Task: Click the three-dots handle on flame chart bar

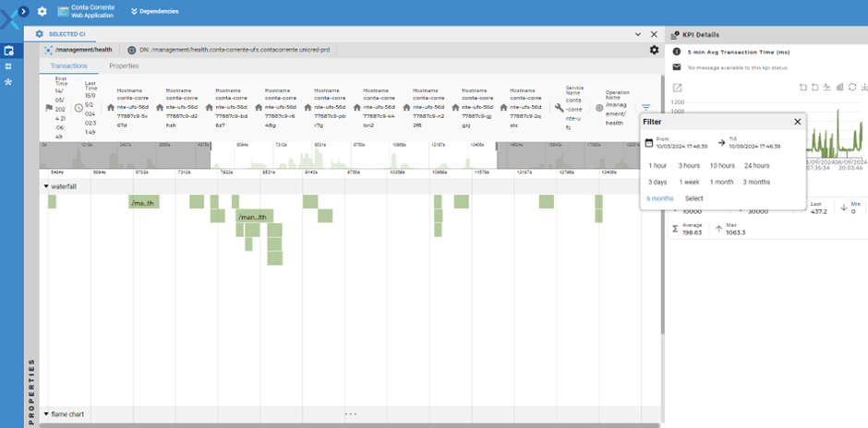Action: coord(350,413)
